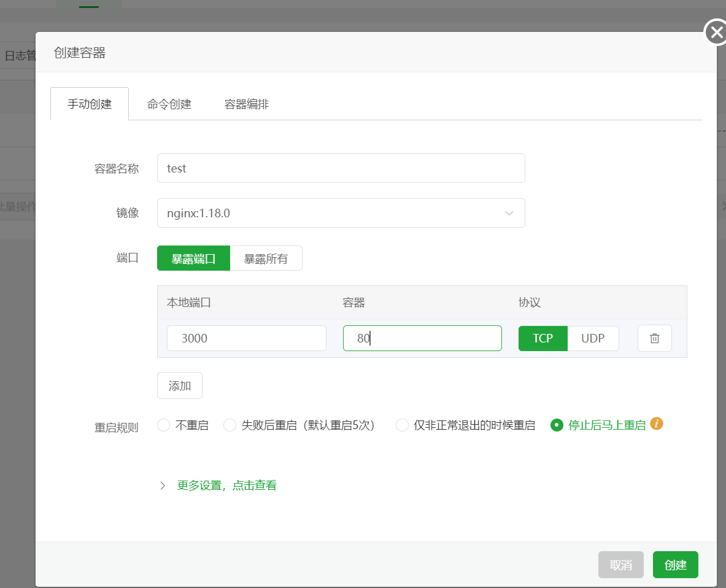
Task: Click 添加 to add another port mapping
Action: [x=179, y=385]
